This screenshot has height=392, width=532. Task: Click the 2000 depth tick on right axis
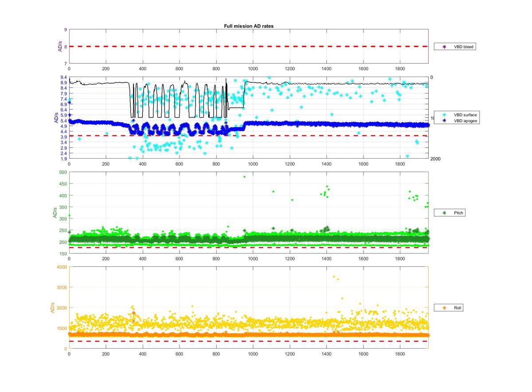tap(435, 159)
